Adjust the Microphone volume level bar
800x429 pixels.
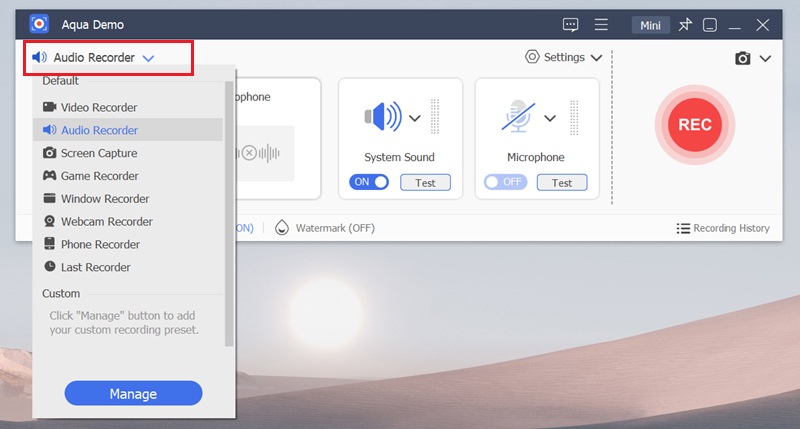pyautogui.click(x=574, y=118)
